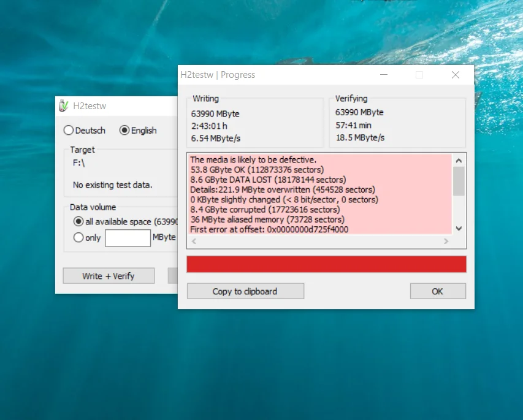Click the disabled maximize button of Progress

(x=419, y=75)
